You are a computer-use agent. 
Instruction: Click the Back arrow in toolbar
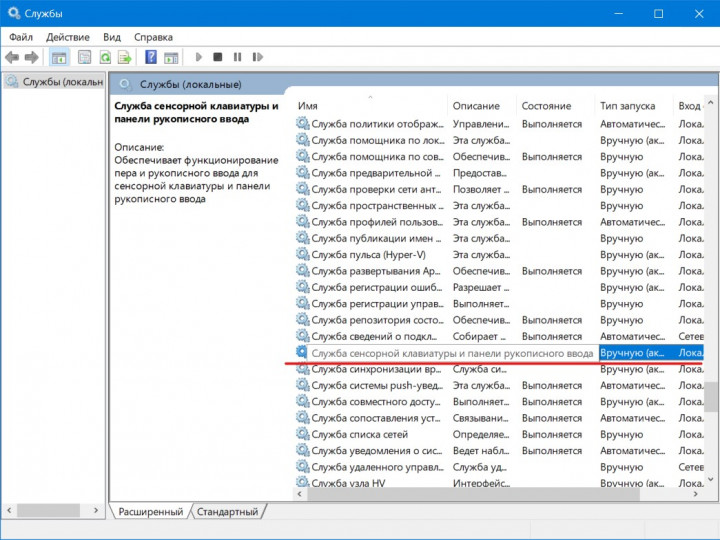click(12, 58)
